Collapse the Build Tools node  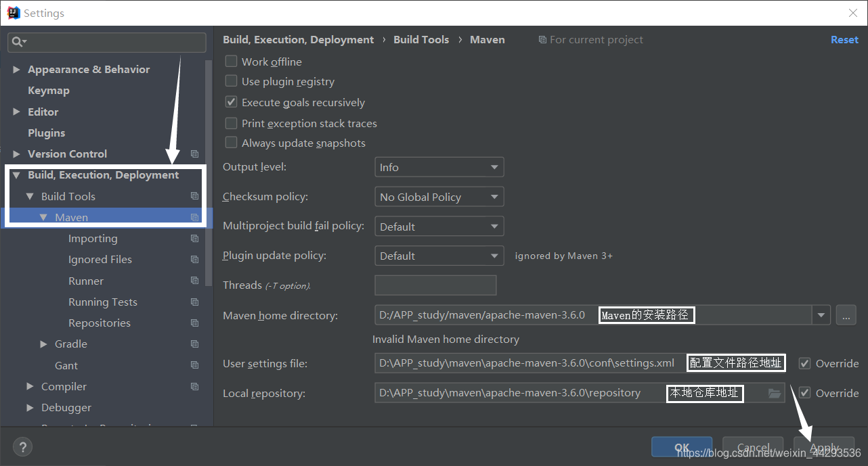pyautogui.click(x=30, y=196)
